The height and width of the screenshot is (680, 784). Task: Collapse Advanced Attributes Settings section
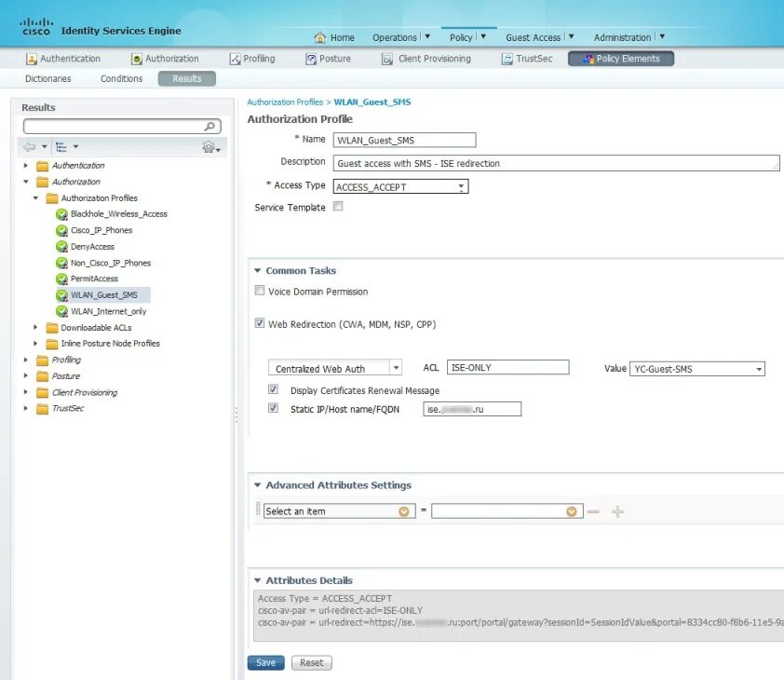click(x=258, y=485)
